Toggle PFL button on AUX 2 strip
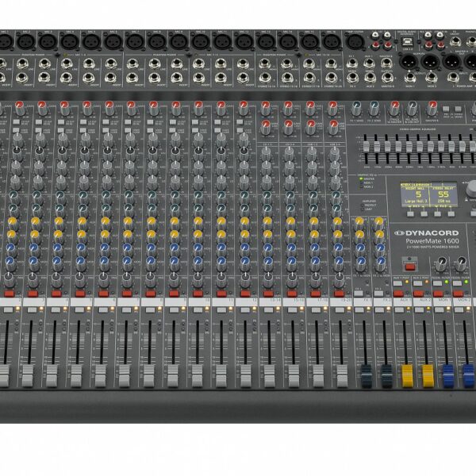 (419, 309)
